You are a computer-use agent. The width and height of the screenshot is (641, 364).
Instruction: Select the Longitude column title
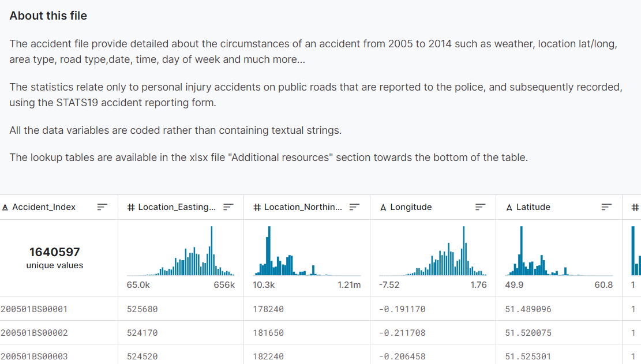(x=411, y=207)
